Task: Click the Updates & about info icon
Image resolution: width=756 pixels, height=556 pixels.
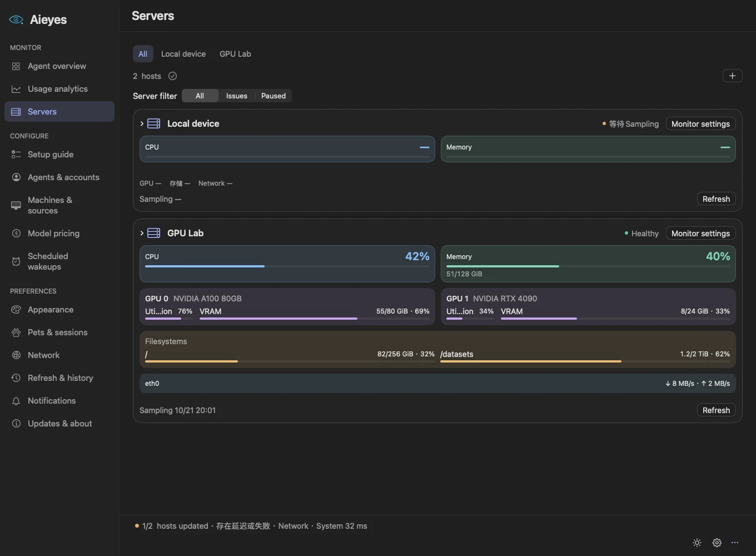Action: coord(16,424)
